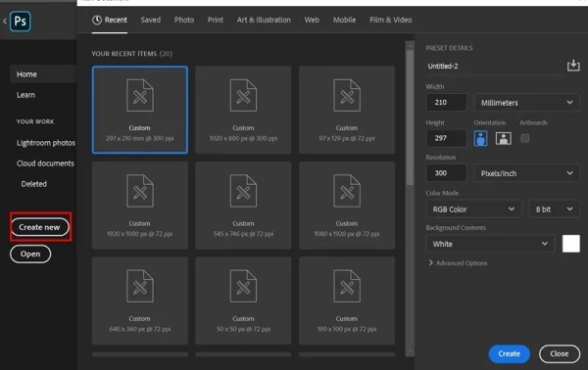The height and width of the screenshot is (370, 588).
Task: Select the 297 x 210 mm custom preset
Action: (x=140, y=110)
